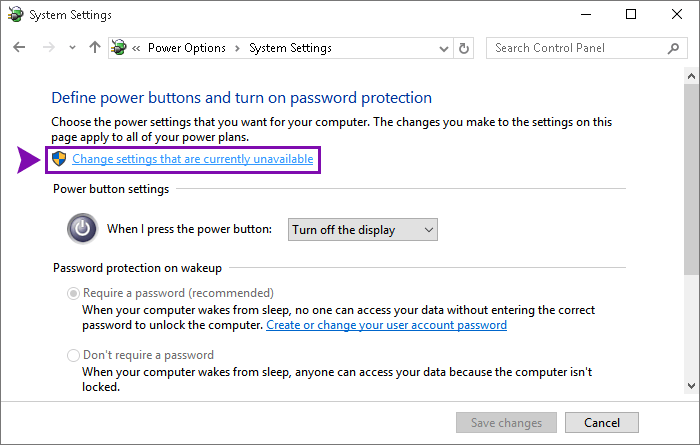Open Power Options breadcrumb

coord(187,48)
